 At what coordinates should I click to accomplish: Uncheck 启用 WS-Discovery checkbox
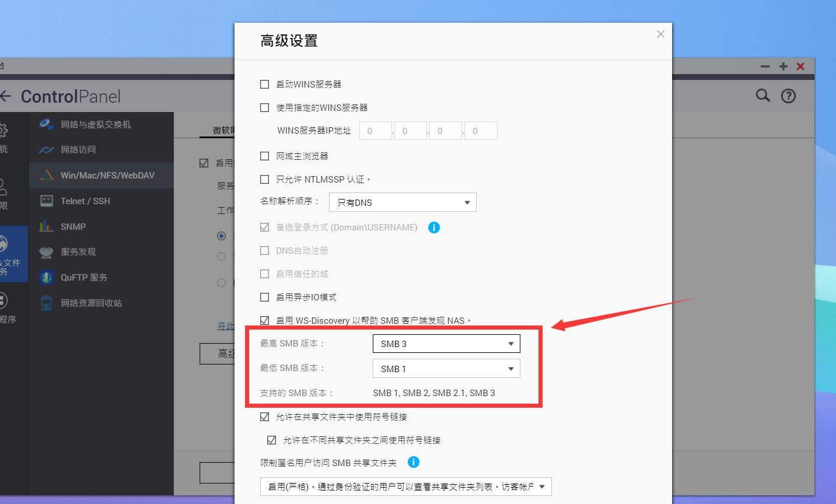click(264, 320)
